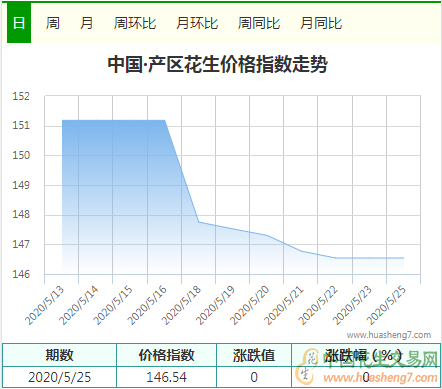The width and height of the screenshot is (442, 389).
Task: Open the 周环比 tab
Action: [x=135, y=23]
